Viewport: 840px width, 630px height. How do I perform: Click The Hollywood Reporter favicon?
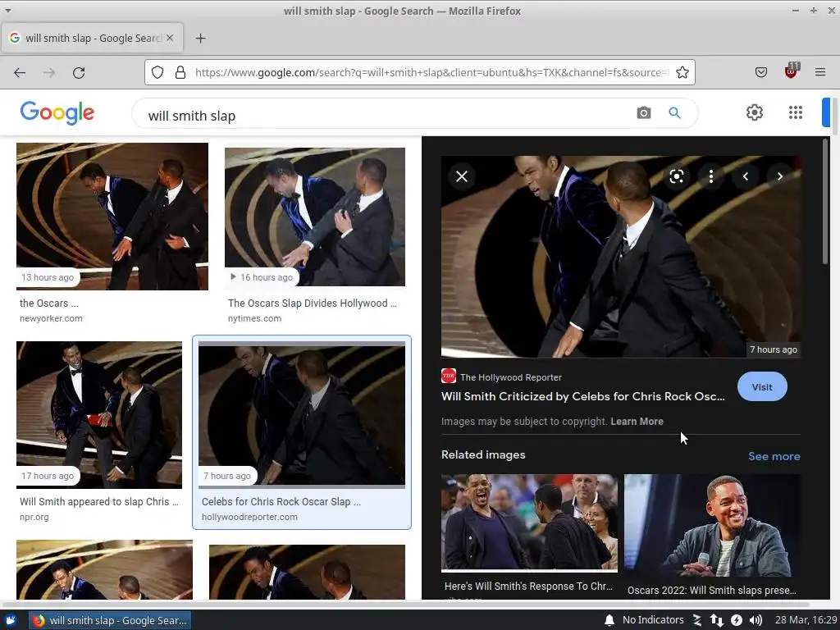pyautogui.click(x=449, y=376)
